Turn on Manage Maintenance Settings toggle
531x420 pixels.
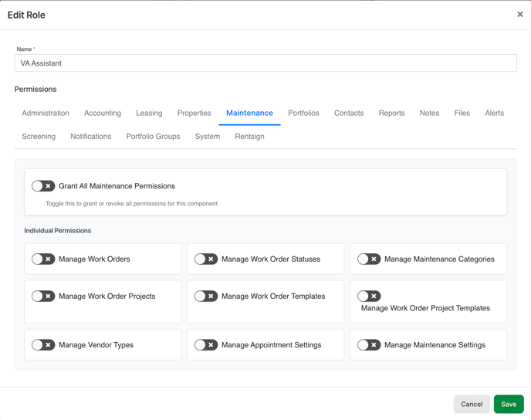[369, 345]
